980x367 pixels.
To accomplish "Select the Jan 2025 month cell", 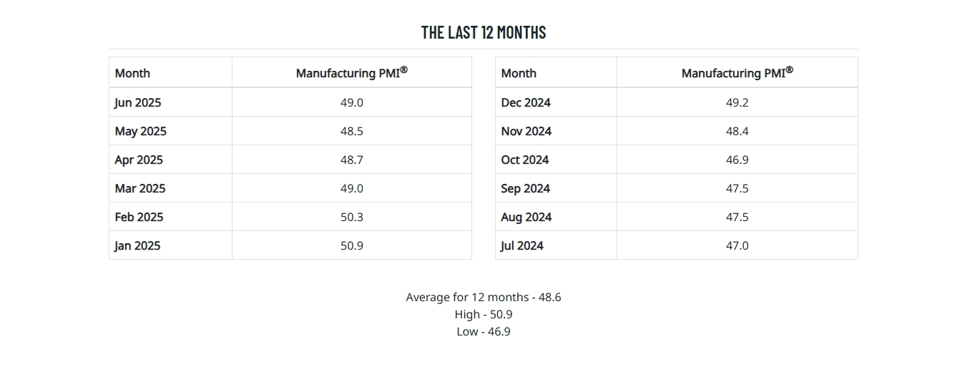I will pos(137,245).
